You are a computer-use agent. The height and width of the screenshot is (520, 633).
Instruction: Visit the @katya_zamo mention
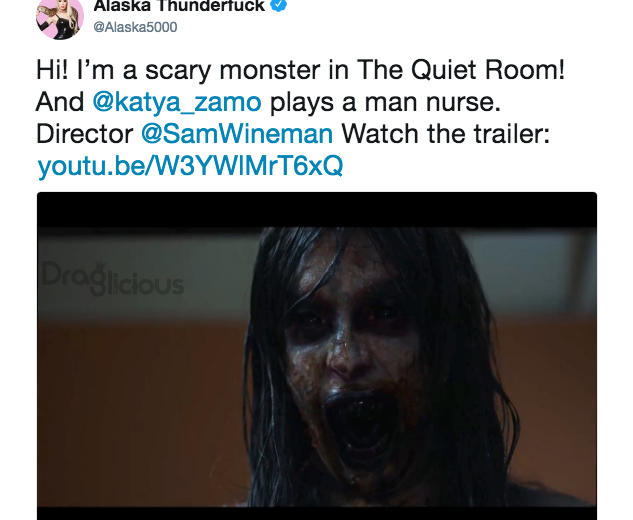tap(177, 102)
